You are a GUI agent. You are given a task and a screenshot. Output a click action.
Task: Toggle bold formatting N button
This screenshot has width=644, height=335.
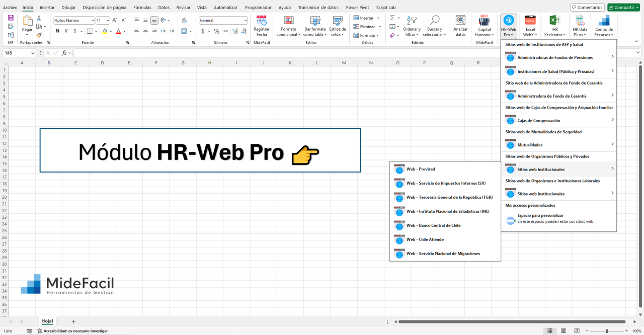[x=57, y=31]
